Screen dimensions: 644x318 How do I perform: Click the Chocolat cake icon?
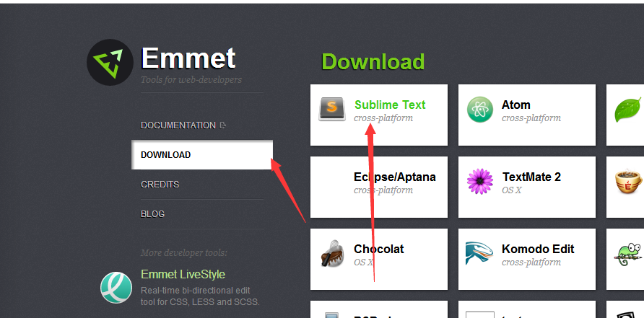tap(332, 253)
